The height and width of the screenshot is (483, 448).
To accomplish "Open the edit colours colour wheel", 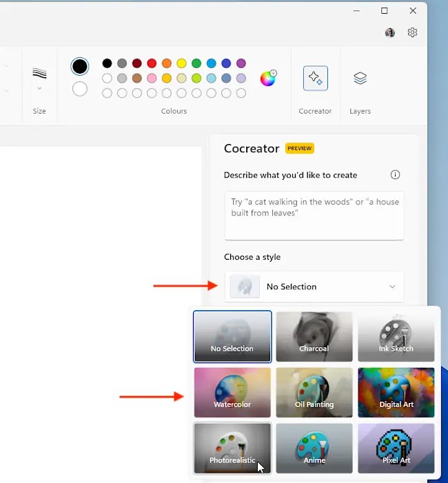I will pos(268,79).
